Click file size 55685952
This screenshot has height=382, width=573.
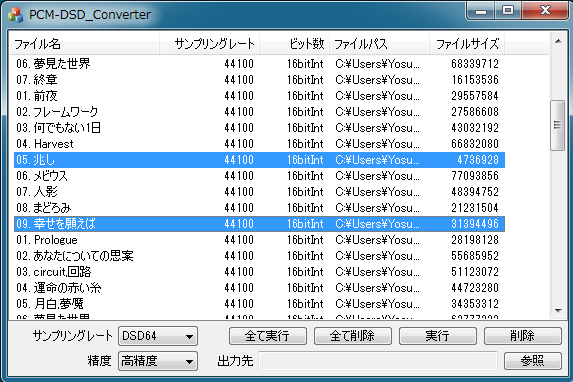tap(475, 256)
